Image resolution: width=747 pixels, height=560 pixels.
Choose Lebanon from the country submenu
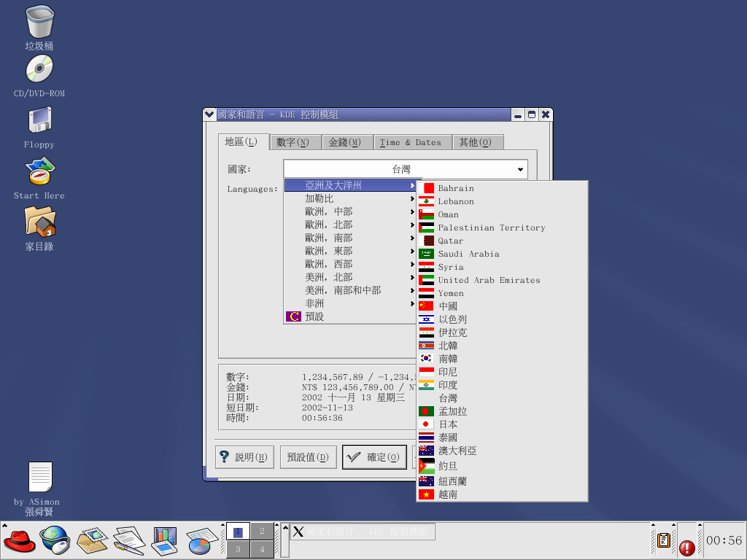click(x=502, y=201)
